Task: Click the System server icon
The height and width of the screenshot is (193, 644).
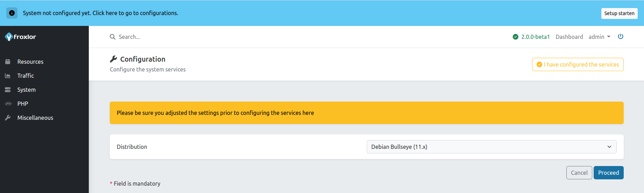Action: click(8, 90)
